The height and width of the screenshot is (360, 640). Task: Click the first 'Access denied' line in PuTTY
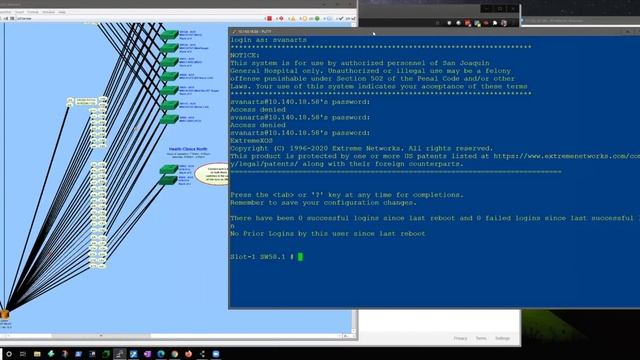pos(258,109)
